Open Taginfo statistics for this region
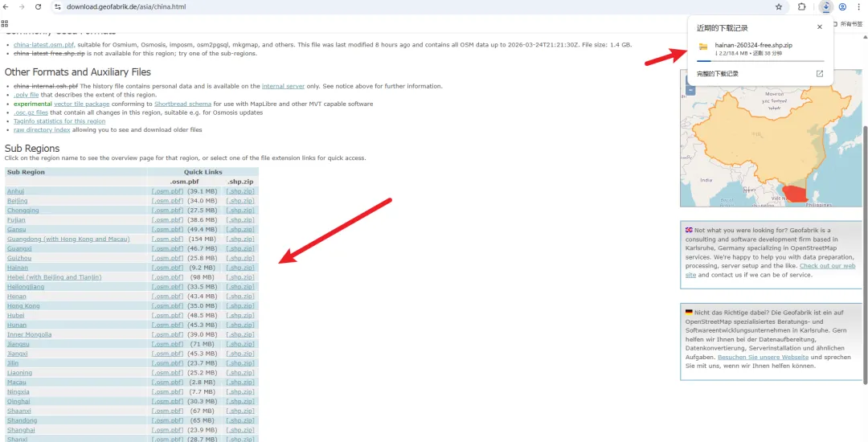Viewport: 868px width, 442px height. point(59,121)
